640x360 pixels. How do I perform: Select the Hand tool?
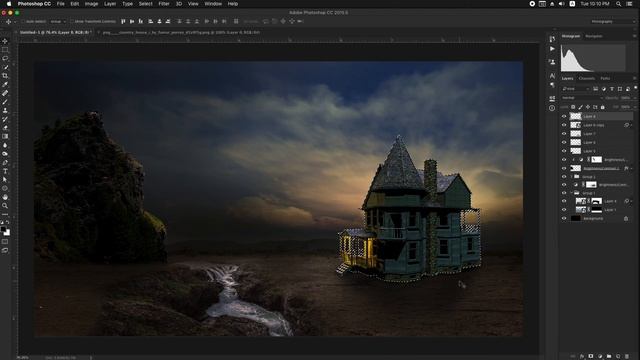pos(5,197)
